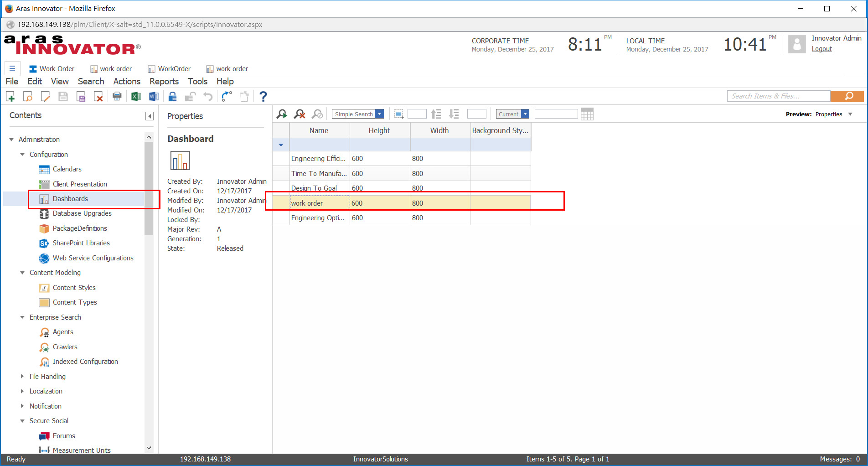
Task: Open the Current version dropdown
Action: 525,114
